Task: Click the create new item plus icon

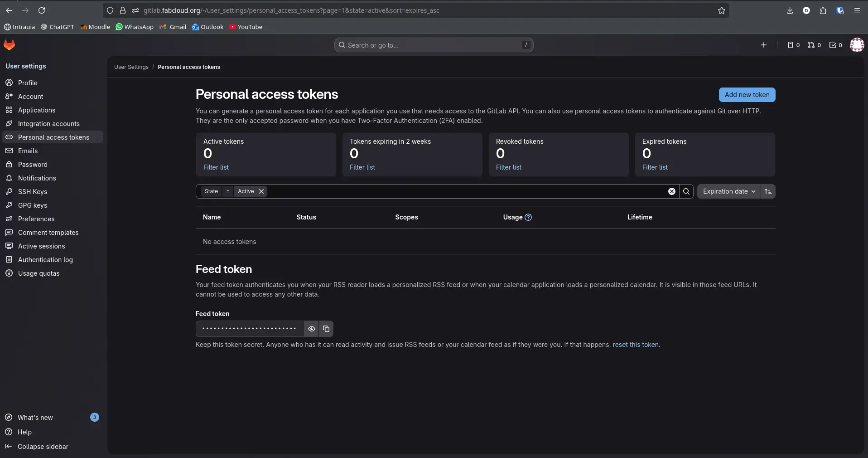Action: pos(763,45)
